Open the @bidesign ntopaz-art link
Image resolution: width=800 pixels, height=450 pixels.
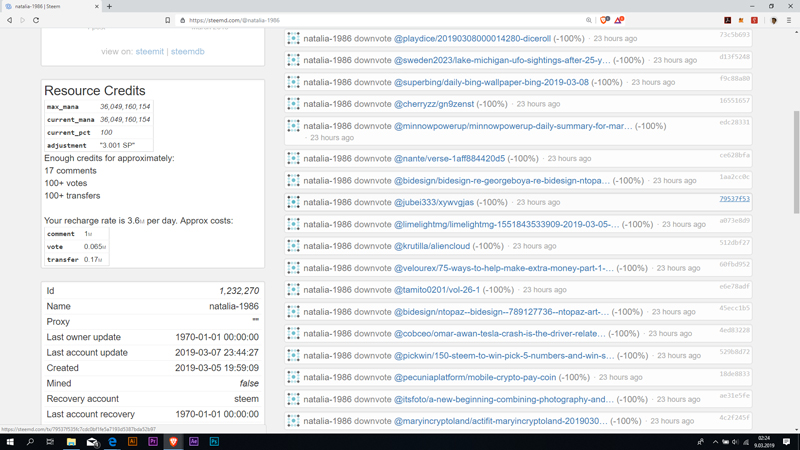tap(502, 312)
